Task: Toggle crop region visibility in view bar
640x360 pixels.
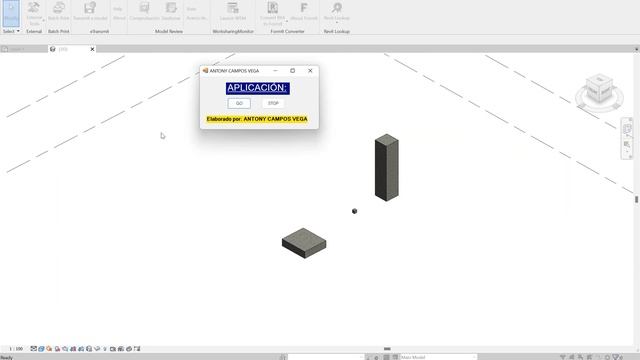Action: 81,349
